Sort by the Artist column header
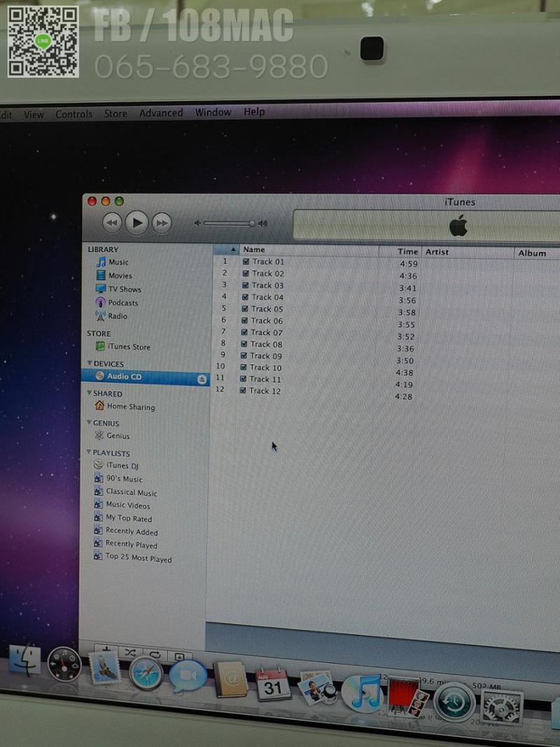The image size is (560, 747). (468, 252)
